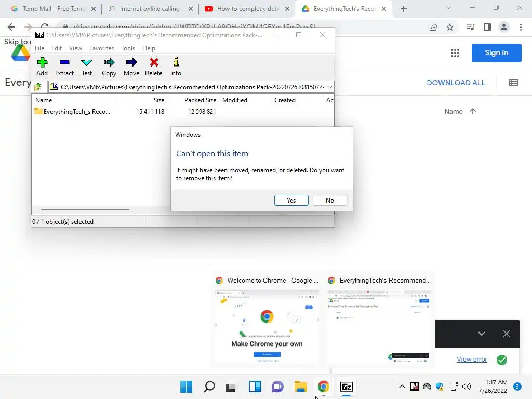This screenshot has width=532, height=399.
Task: Click the 7-Zip address path field
Action: 192,87
